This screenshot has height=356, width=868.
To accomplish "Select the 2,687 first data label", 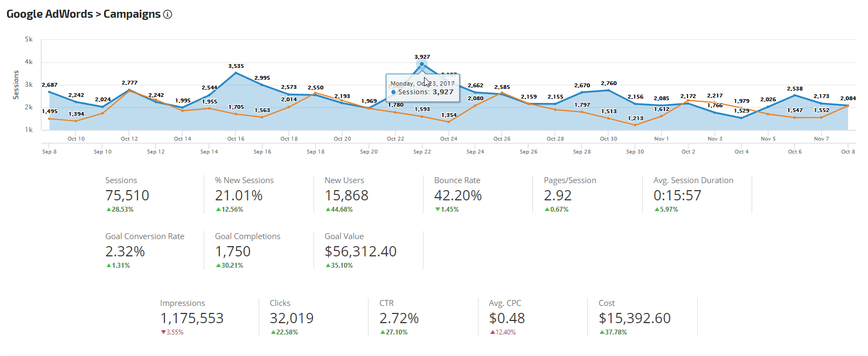I will click(50, 85).
